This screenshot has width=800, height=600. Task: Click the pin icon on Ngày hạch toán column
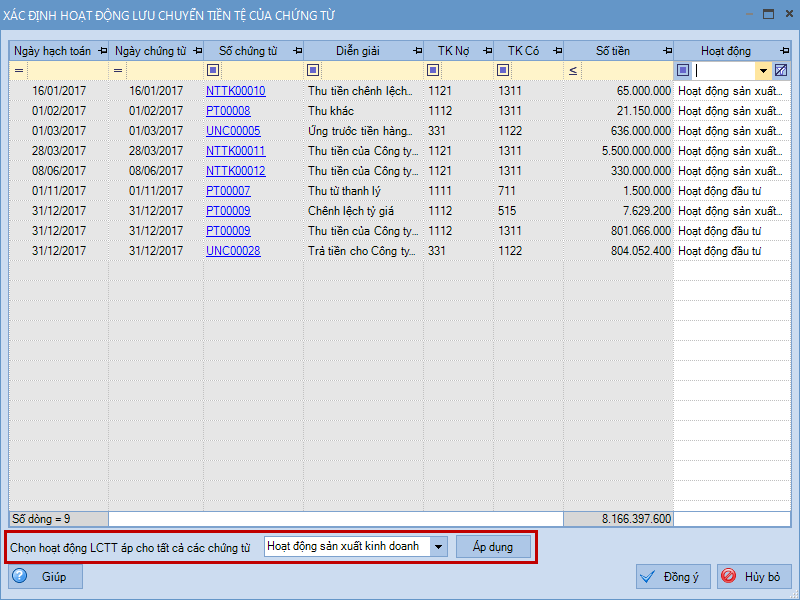click(x=101, y=51)
